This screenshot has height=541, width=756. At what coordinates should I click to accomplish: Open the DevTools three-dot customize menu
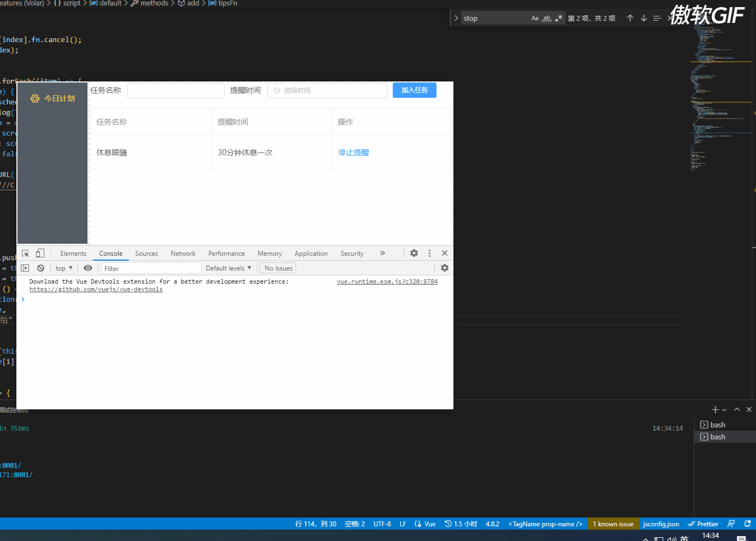coord(429,254)
